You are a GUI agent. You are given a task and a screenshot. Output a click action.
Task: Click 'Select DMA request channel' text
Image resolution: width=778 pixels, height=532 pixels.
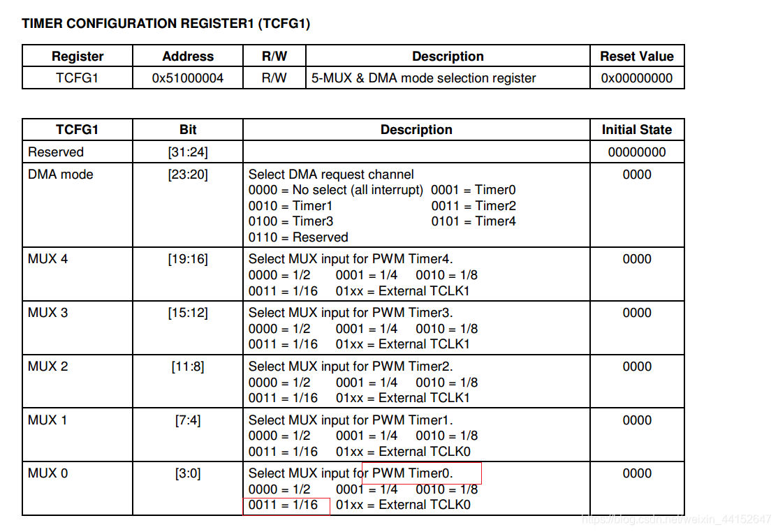point(331,174)
